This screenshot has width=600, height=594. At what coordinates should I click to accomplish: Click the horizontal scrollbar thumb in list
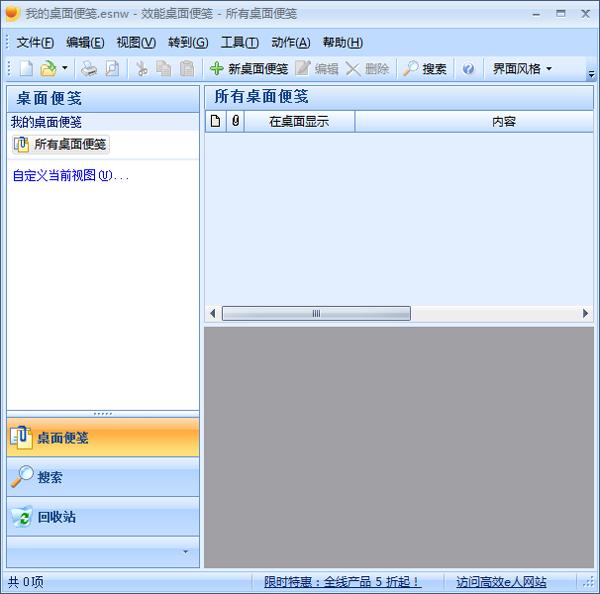click(x=316, y=313)
